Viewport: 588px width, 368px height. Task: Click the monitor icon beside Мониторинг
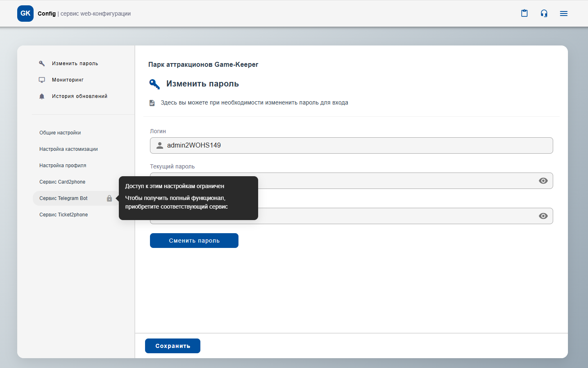click(x=42, y=80)
